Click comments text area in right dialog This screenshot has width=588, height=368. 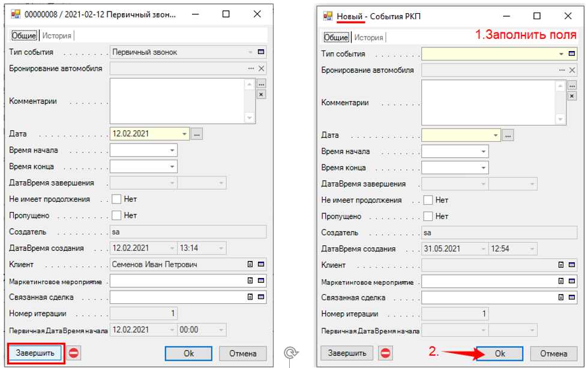pyautogui.click(x=487, y=101)
